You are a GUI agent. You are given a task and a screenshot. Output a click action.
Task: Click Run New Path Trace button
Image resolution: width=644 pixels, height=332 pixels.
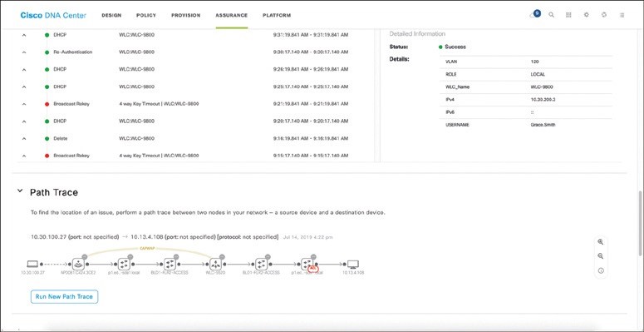pyautogui.click(x=65, y=296)
